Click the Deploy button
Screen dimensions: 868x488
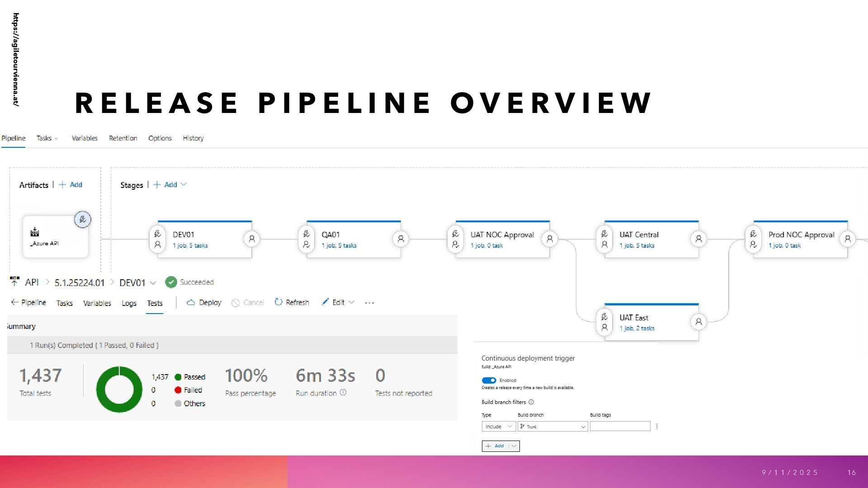pos(204,302)
